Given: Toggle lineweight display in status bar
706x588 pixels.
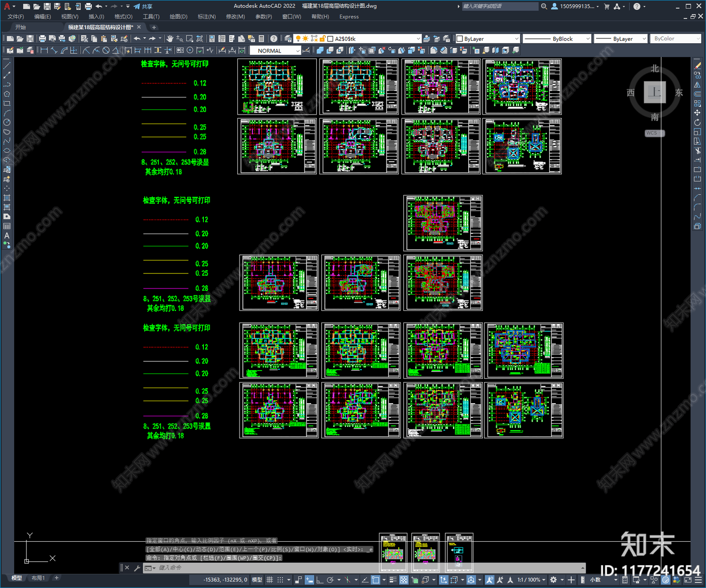Looking at the screenshot, I should click(x=393, y=580).
